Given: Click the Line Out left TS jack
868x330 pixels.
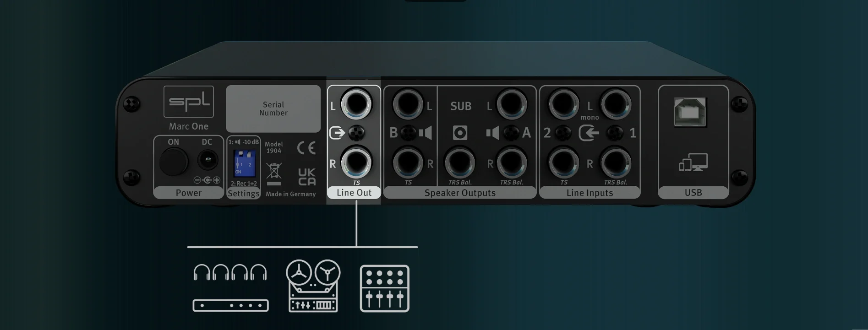Looking at the screenshot, I should click(x=356, y=103).
